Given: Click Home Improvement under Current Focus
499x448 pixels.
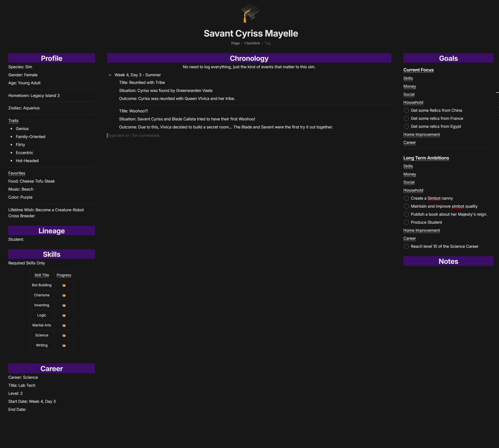Looking at the screenshot, I should (421, 134).
